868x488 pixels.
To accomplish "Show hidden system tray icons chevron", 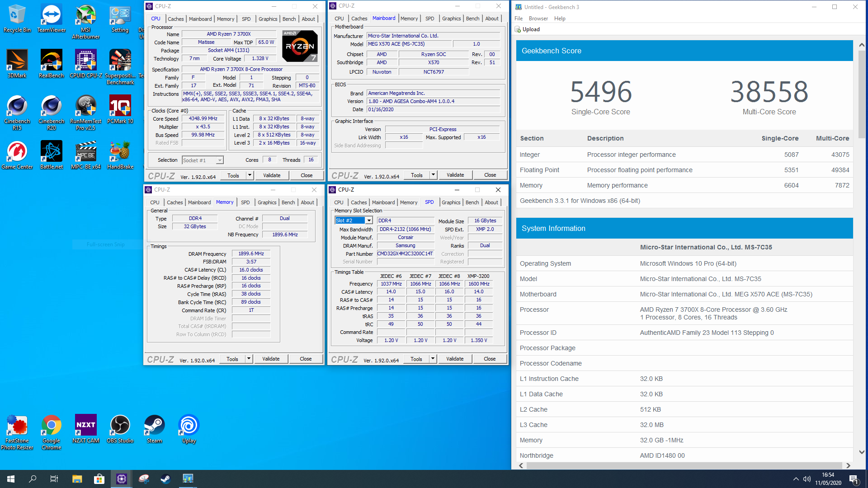I will (796, 479).
